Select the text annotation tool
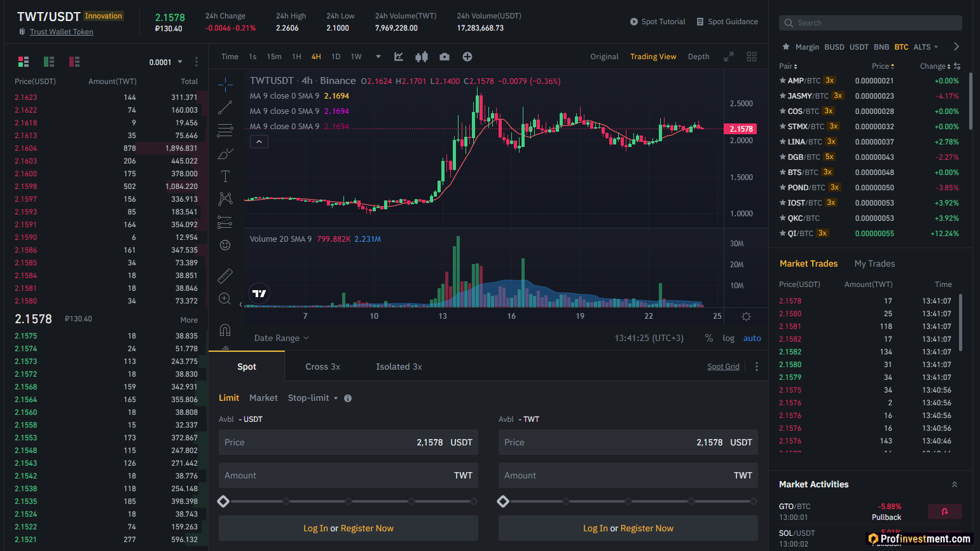The height and width of the screenshot is (551, 980). (x=225, y=176)
